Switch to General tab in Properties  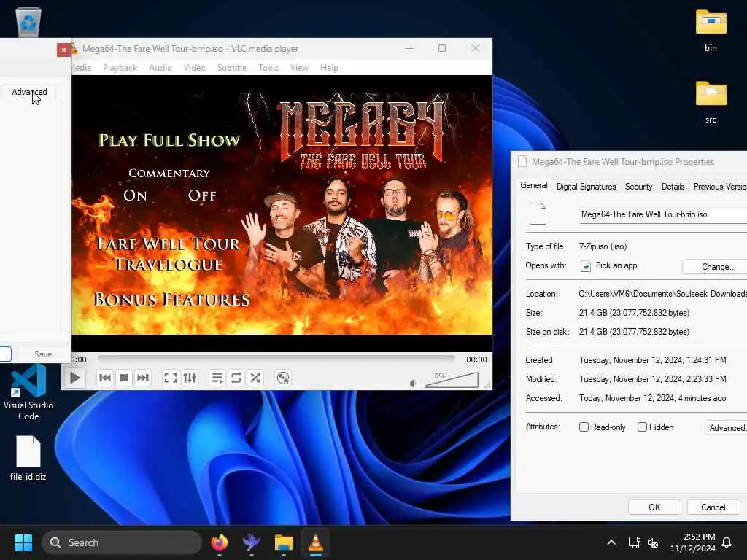pyautogui.click(x=533, y=185)
